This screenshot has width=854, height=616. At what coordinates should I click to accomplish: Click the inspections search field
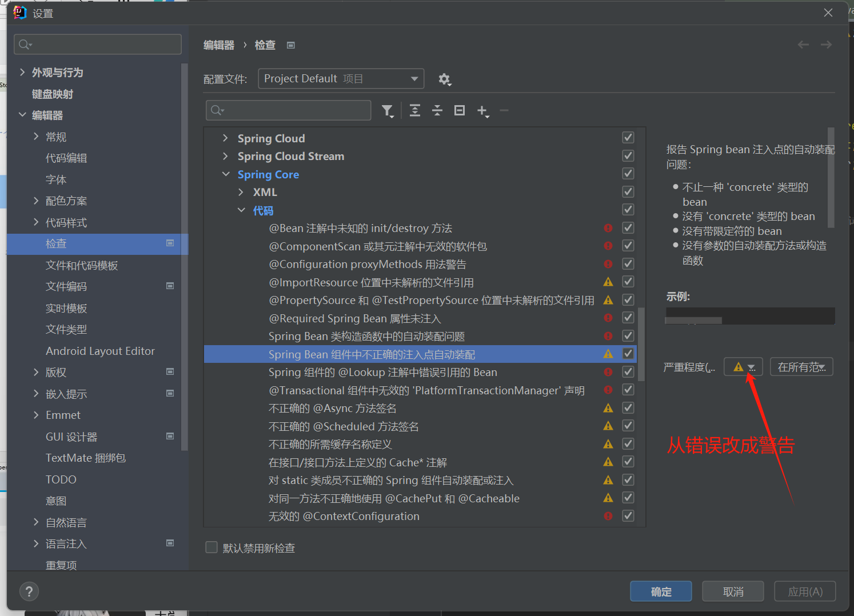(289, 110)
